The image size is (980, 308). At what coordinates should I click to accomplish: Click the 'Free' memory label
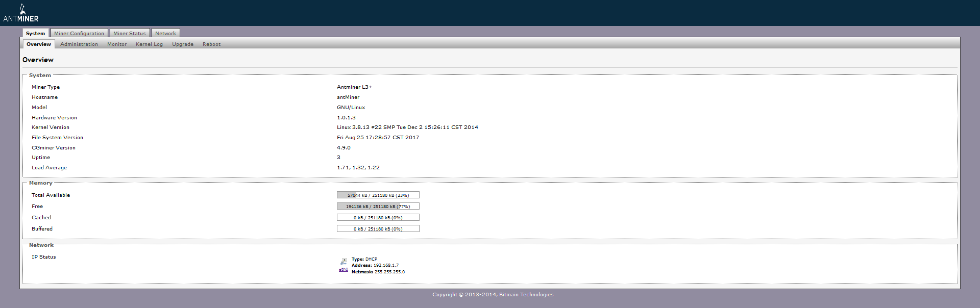point(37,207)
